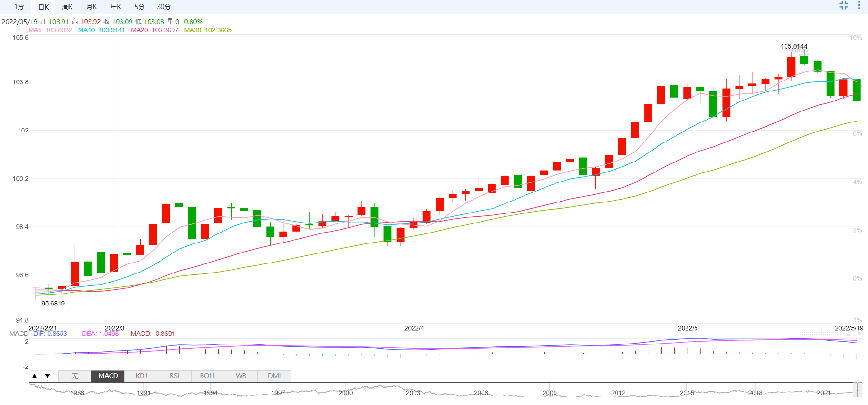Open the three-dot more options menu
This screenshot has height=405, width=868.
coord(859,6)
